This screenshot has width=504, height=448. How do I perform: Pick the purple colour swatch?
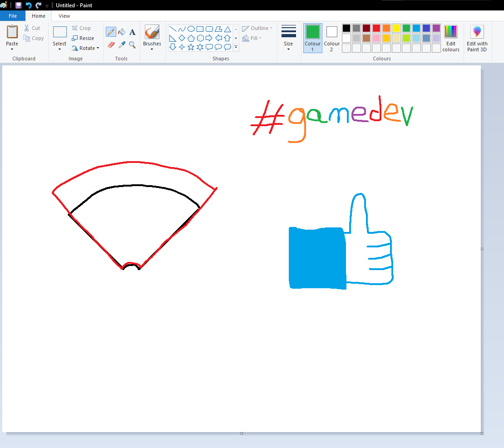point(436,28)
